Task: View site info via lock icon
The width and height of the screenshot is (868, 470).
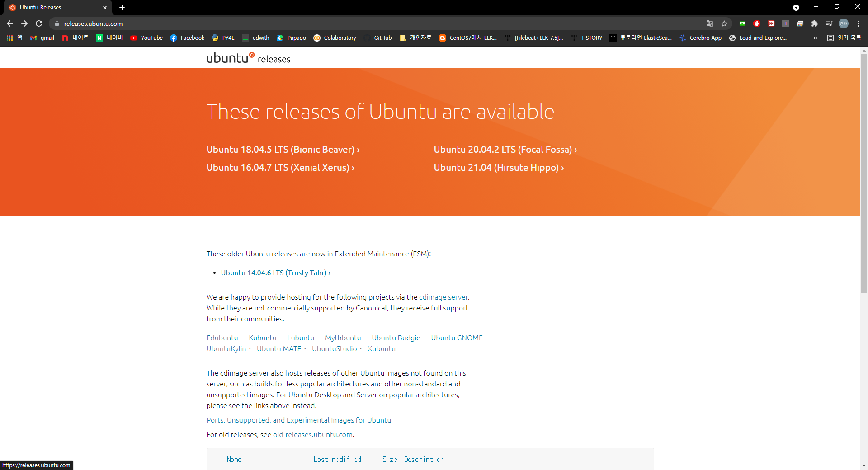Action: tap(57, 23)
